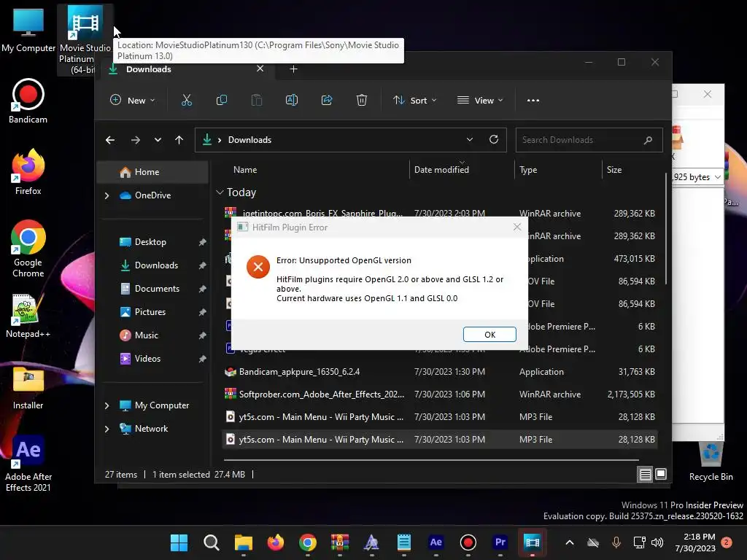Viewport: 747px width, 560px height.
Task: Click Premiere Pro on the taskbar
Action: point(500,542)
